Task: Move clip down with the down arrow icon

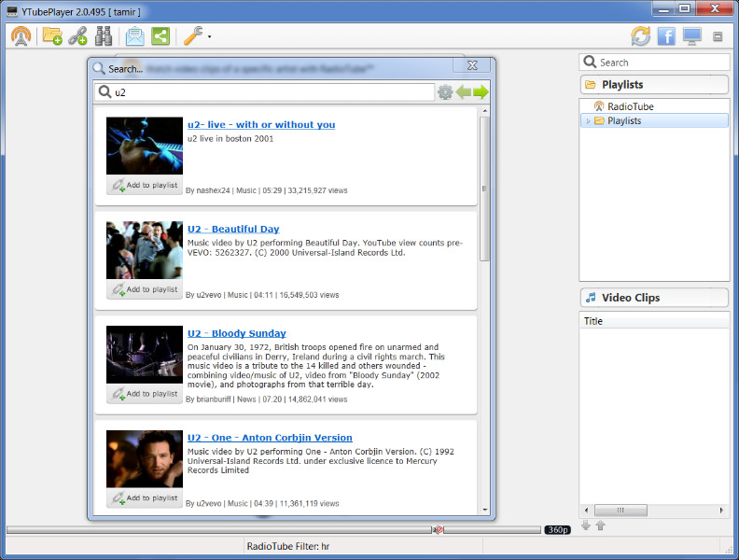Action: tap(586, 525)
